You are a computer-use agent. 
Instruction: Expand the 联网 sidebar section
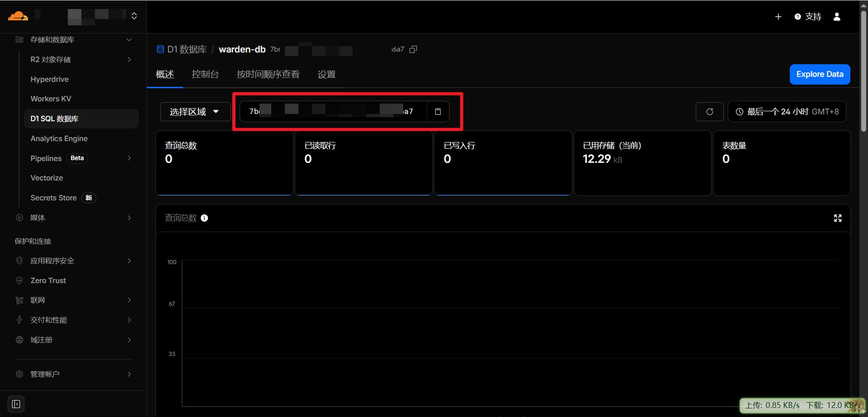point(129,300)
